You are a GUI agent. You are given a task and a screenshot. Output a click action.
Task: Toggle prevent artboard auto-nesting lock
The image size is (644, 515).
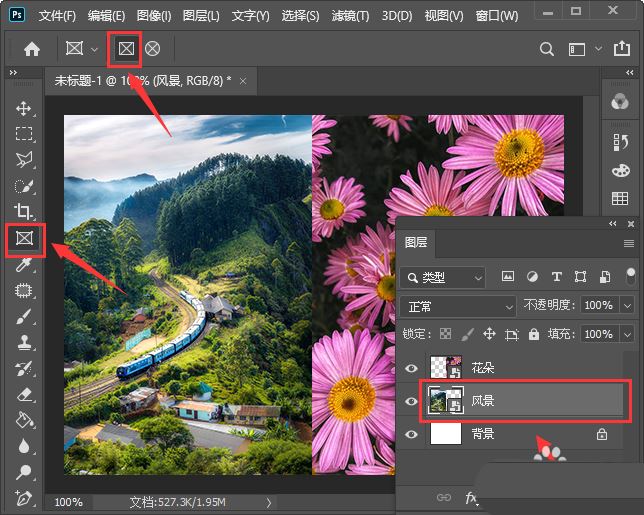(511, 334)
